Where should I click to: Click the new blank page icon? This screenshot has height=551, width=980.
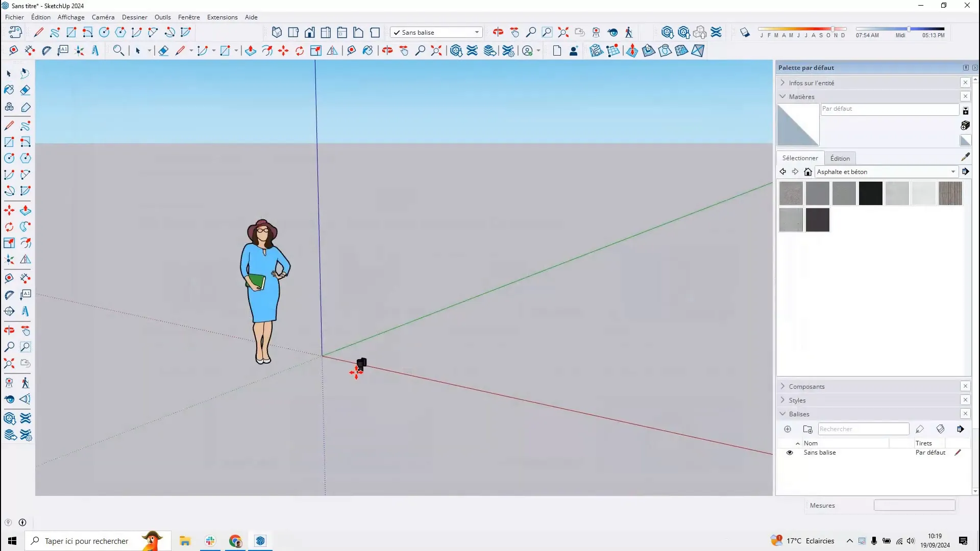tap(557, 51)
